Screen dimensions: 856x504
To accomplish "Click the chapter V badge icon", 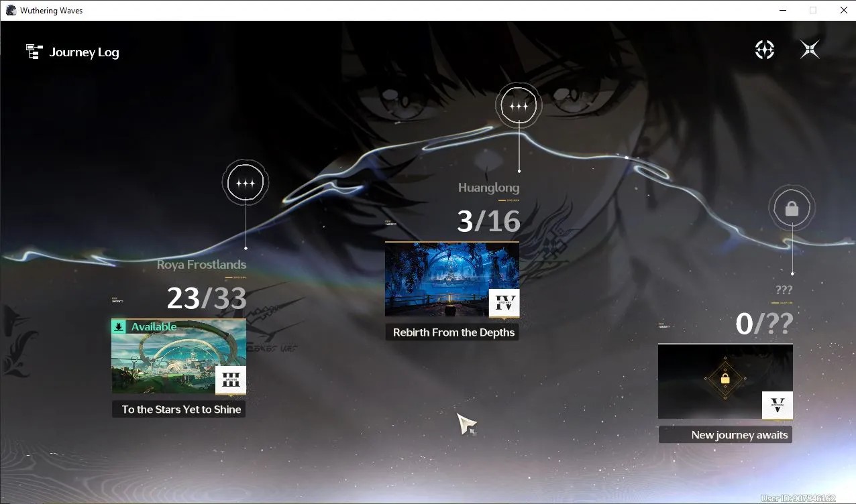I will pyautogui.click(x=778, y=405).
